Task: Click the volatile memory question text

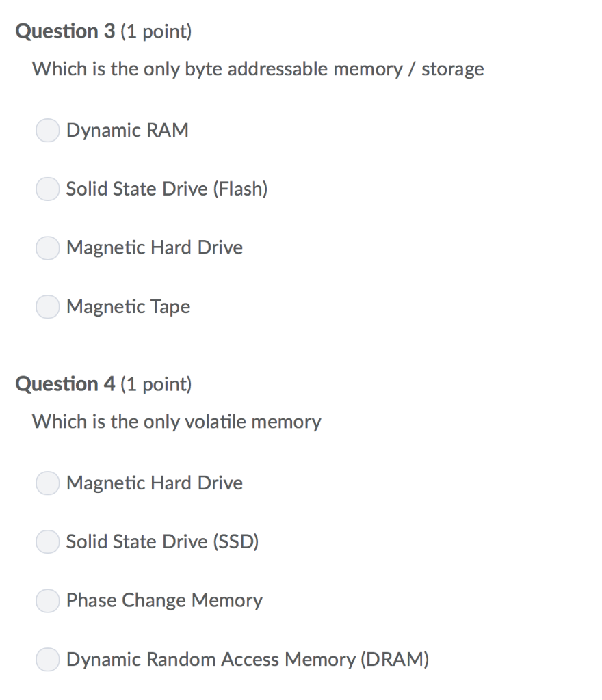Action: tap(176, 422)
